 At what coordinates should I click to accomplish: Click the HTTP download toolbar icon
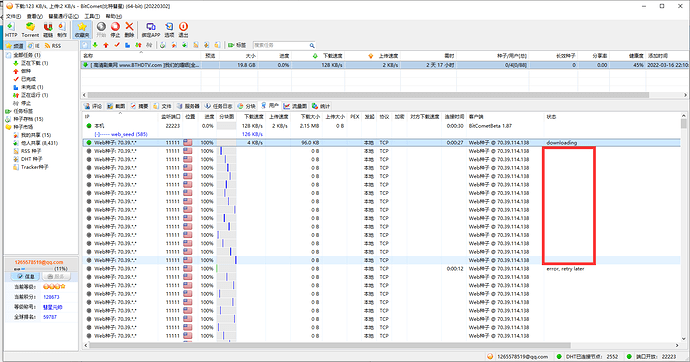[11, 29]
